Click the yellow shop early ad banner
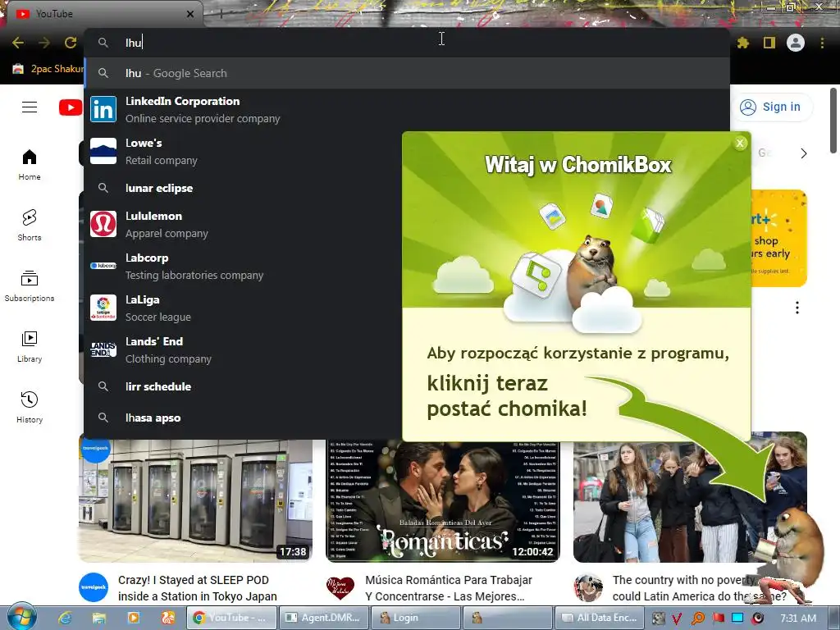The width and height of the screenshot is (840, 630). click(778, 238)
